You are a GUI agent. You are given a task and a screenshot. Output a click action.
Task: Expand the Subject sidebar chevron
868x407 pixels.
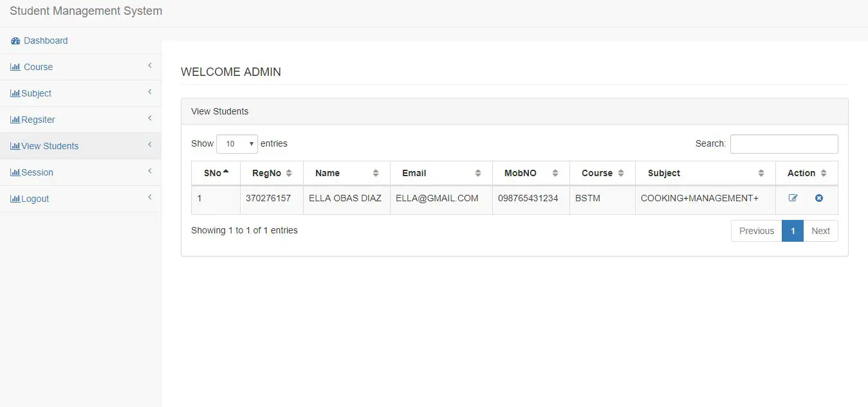pyautogui.click(x=149, y=92)
